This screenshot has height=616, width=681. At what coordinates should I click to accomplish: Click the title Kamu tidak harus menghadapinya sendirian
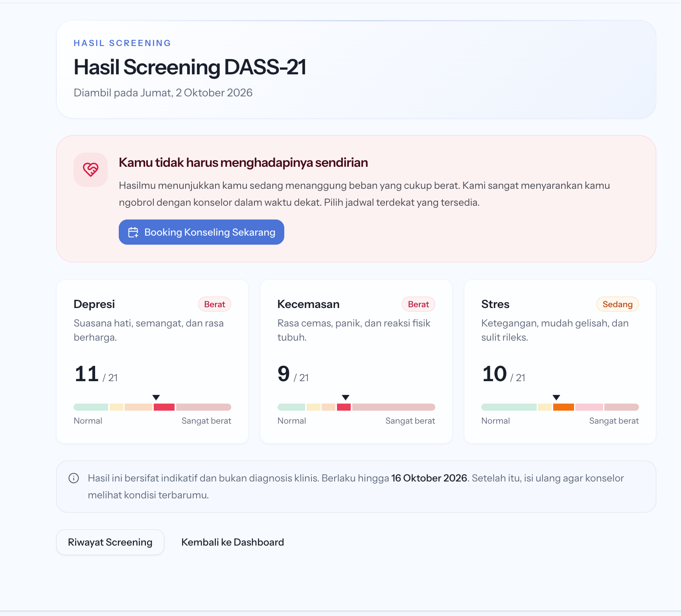coord(243,162)
